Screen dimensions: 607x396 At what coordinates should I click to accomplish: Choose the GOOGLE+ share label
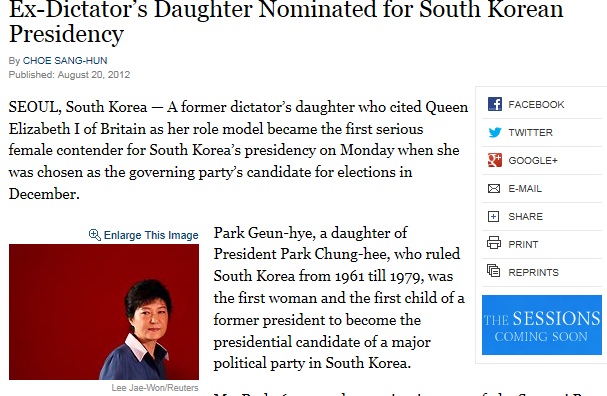click(533, 160)
